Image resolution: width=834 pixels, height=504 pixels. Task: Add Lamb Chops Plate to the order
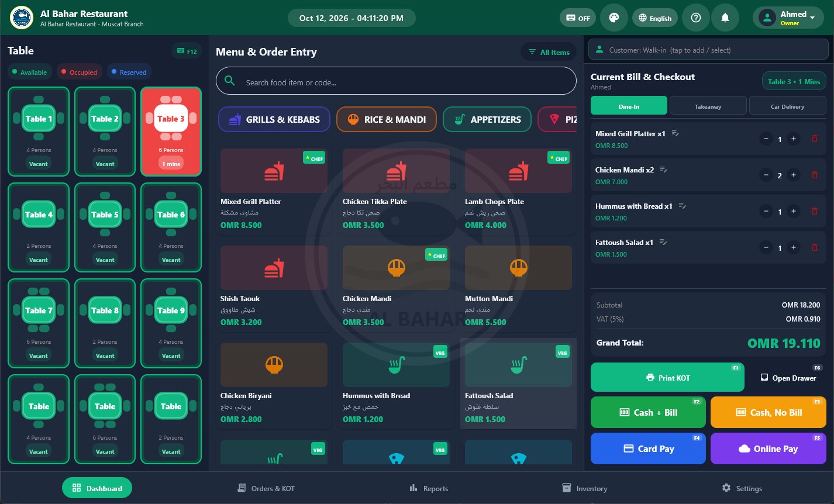518,191
